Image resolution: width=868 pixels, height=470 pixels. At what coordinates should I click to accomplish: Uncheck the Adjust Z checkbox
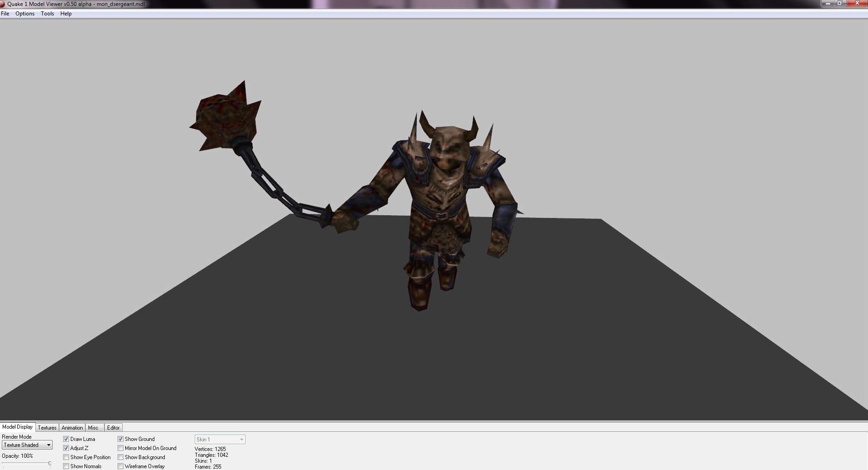[66, 448]
